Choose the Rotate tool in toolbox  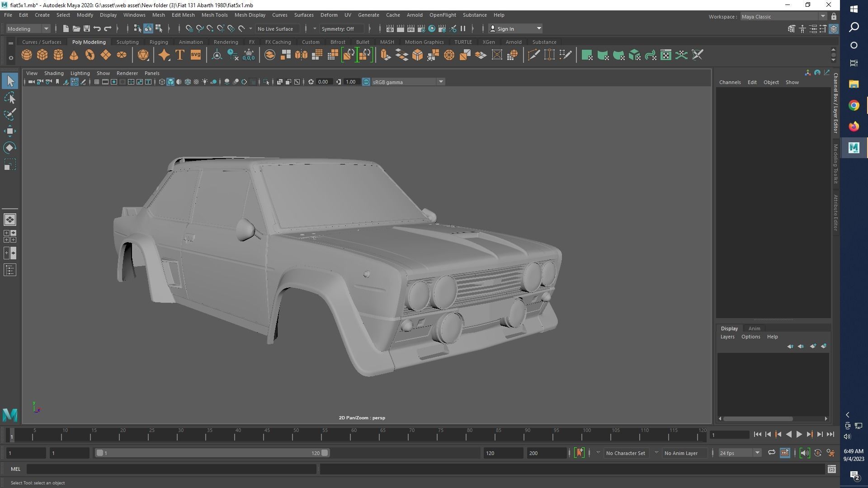(x=10, y=148)
